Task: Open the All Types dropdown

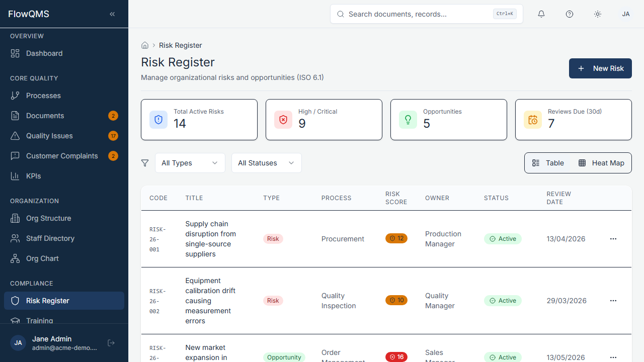Action: (190, 162)
